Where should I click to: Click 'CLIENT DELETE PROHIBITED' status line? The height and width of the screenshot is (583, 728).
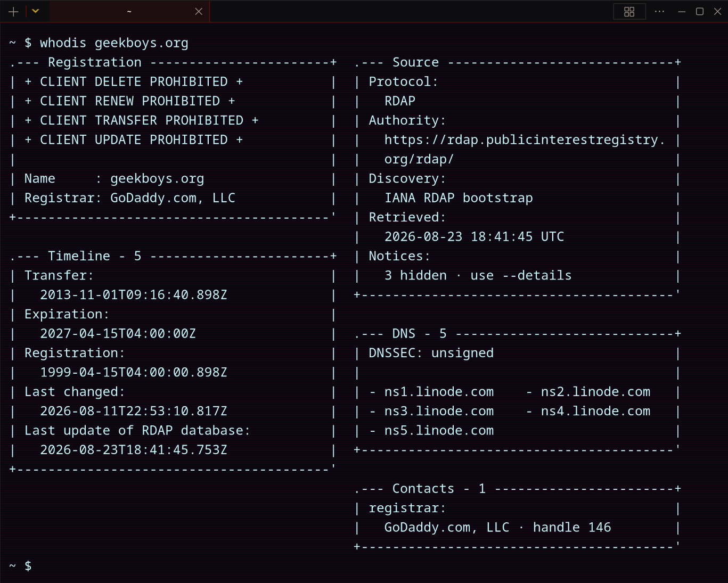[134, 82]
